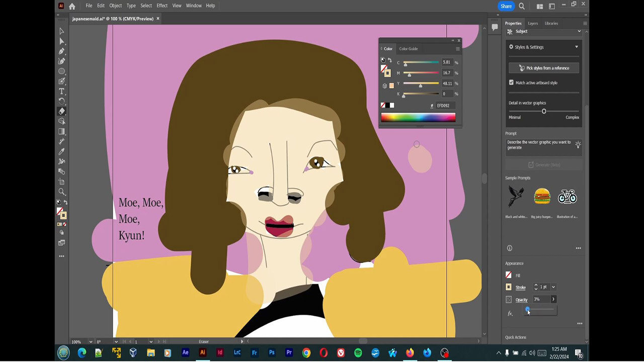Image resolution: width=644 pixels, height=362 pixels.
Task: Open Properties panel options menu icon
Action: pyautogui.click(x=585, y=23)
